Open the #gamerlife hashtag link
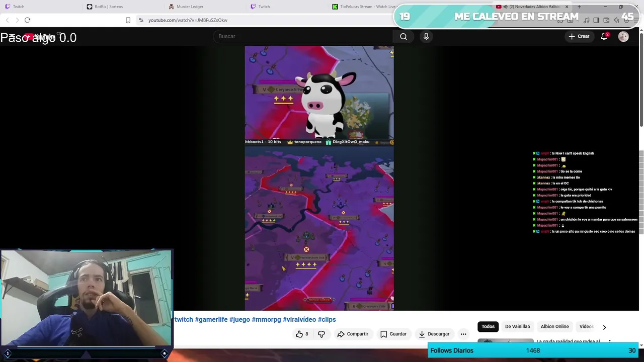Image resolution: width=644 pixels, height=362 pixels. pyautogui.click(x=211, y=319)
